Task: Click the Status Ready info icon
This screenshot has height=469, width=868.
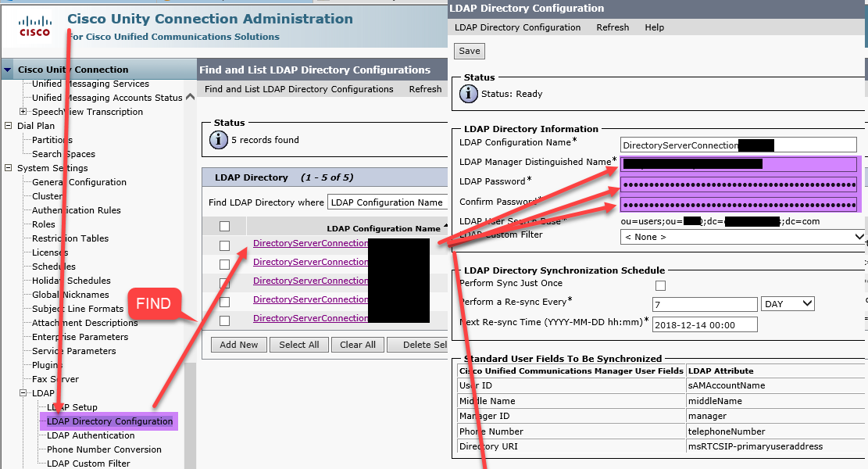Action: (x=469, y=94)
